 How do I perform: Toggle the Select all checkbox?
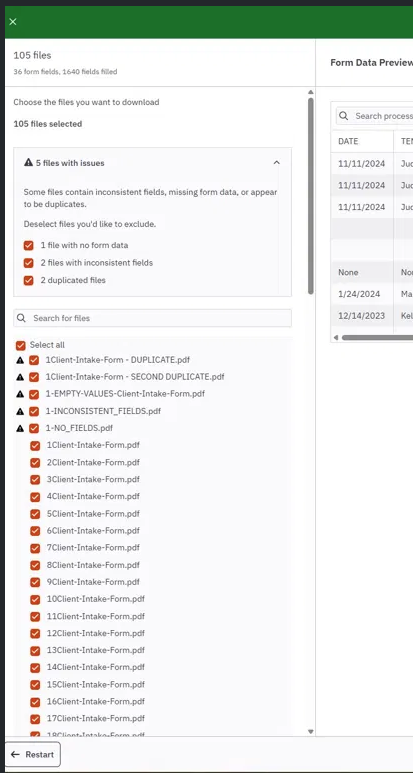coord(21,345)
